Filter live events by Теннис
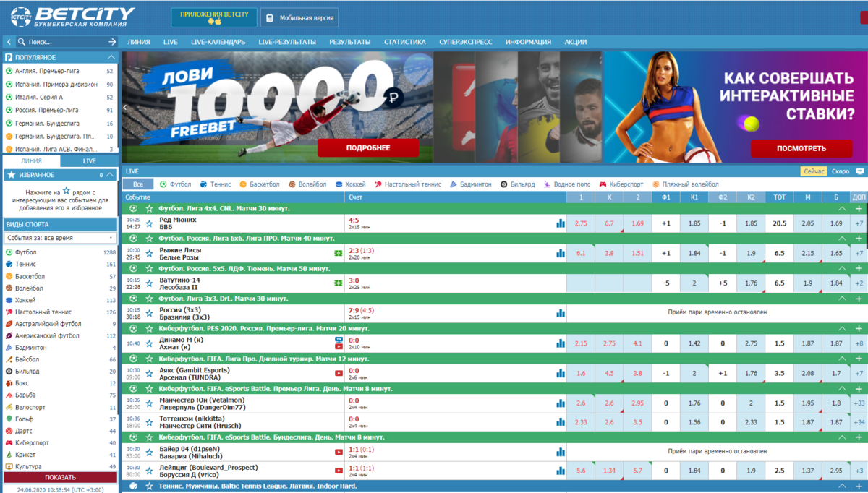 click(216, 184)
